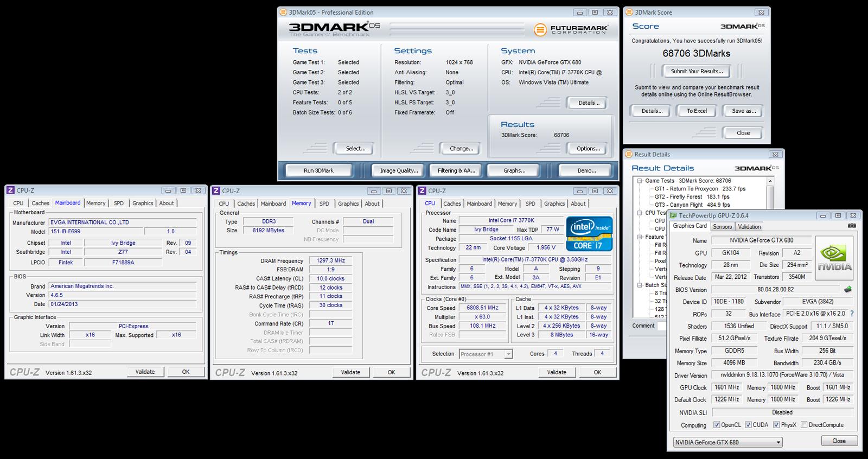Collapse the Feature Tests tree node
Image resolution: width=868 pixels, height=459 pixels.
click(640, 237)
